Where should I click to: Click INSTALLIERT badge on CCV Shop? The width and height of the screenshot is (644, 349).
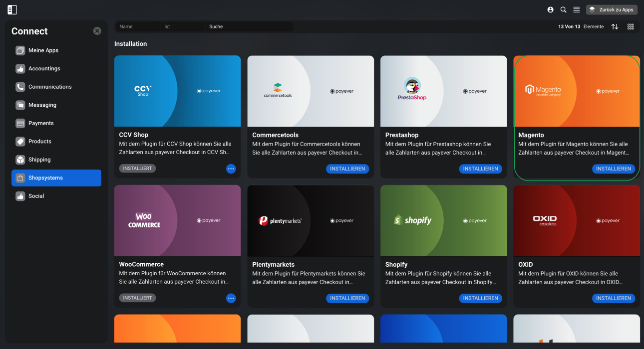pyautogui.click(x=137, y=169)
